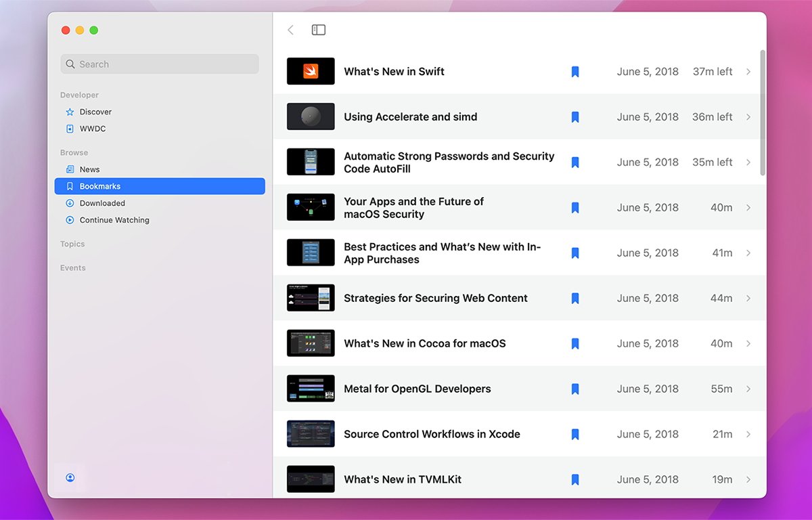Click the Search field
The width and height of the screenshot is (812, 520).
pyautogui.click(x=160, y=64)
